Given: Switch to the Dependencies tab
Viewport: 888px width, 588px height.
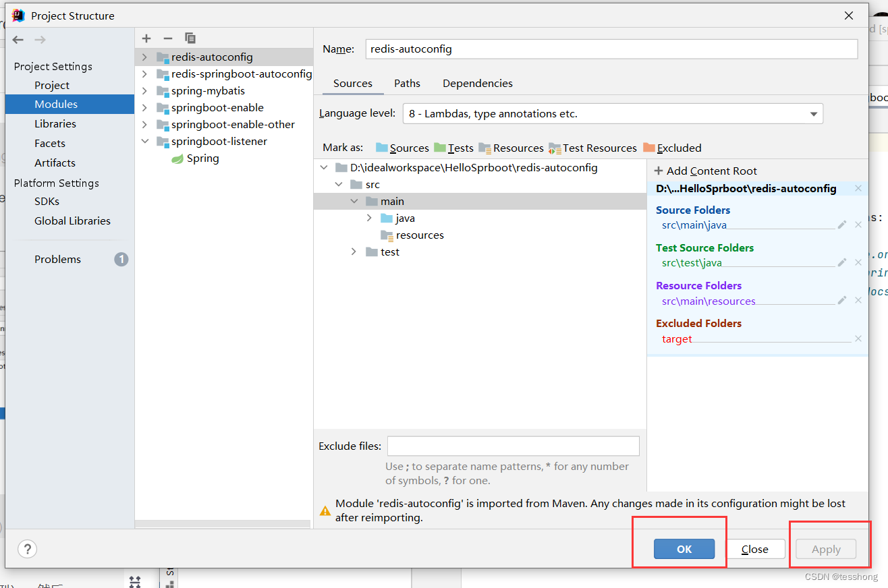Looking at the screenshot, I should (477, 83).
